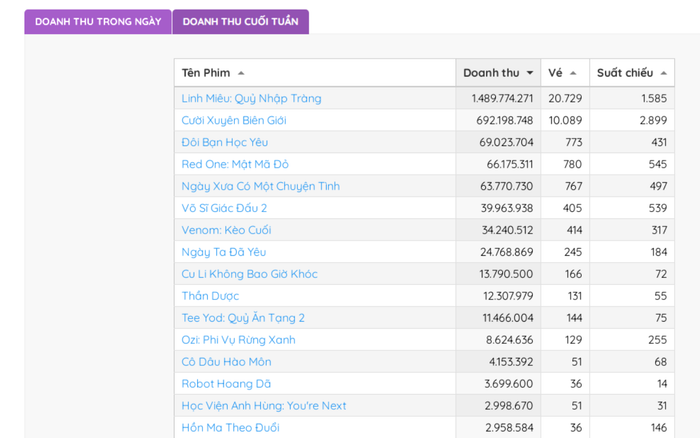Open Robot Hoang Dã movie link
700x438 pixels.
tap(226, 384)
